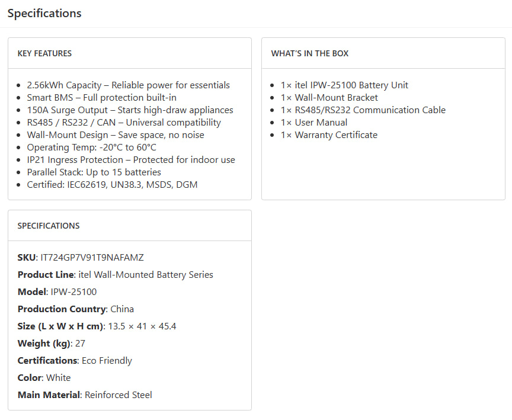This screenshot has width=512, height=420.
Task: Click RS485/RS232 Communication Cable item
Action: point(363,110)
